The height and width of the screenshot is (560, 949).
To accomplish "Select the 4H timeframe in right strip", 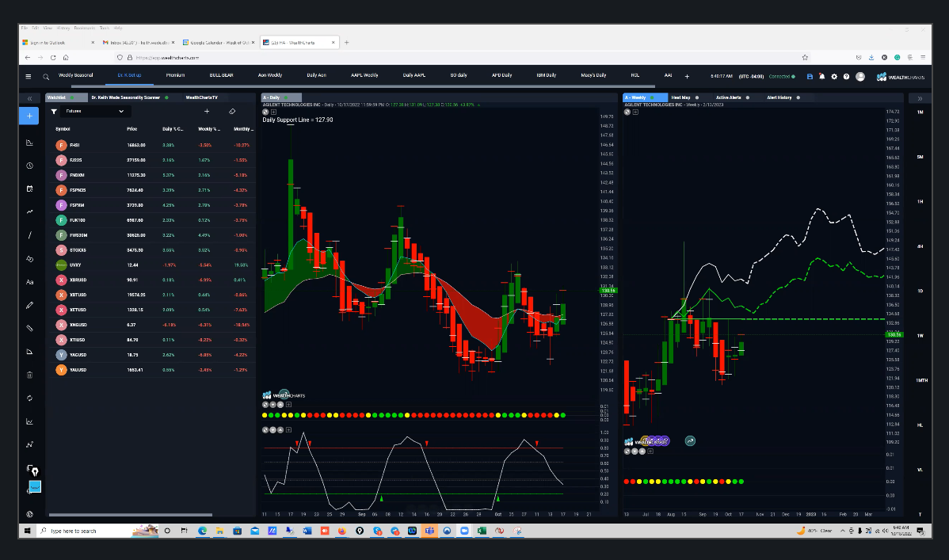I will pyautogui.click(x=920, y=246).
